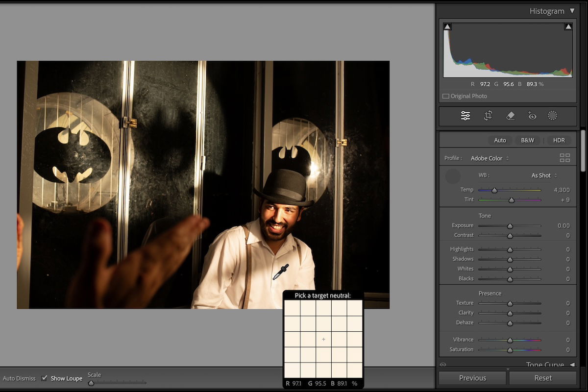The height and width of the screenshot is (392, 588).
Task: Click the Temp slider handle
Action: 494,190
